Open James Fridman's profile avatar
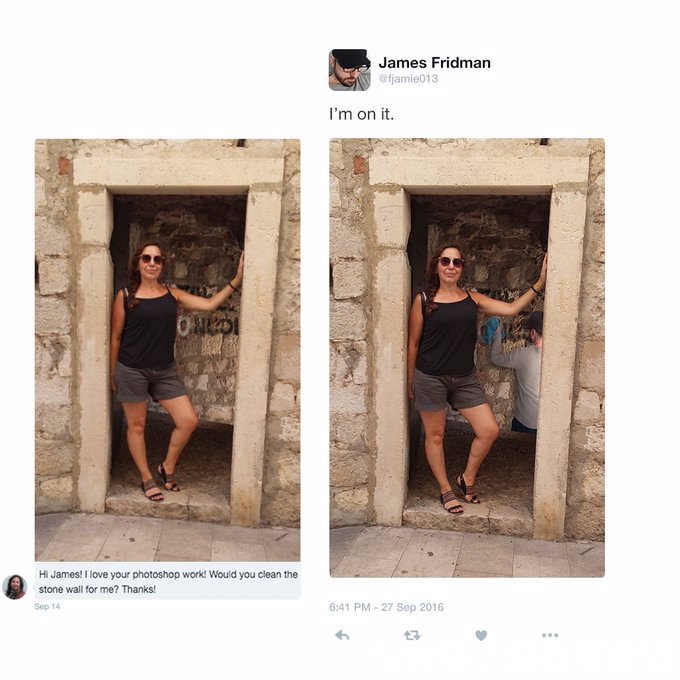The height and width of the screenshot is (680, 680). click(350, 70)
